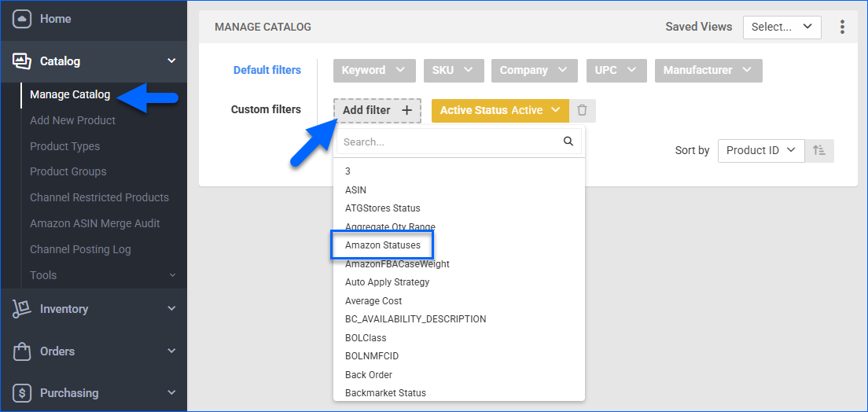This screenshot has width=868, height=412.
Task: Open the three-dot more options menu
Action: [x=842, y=27]
